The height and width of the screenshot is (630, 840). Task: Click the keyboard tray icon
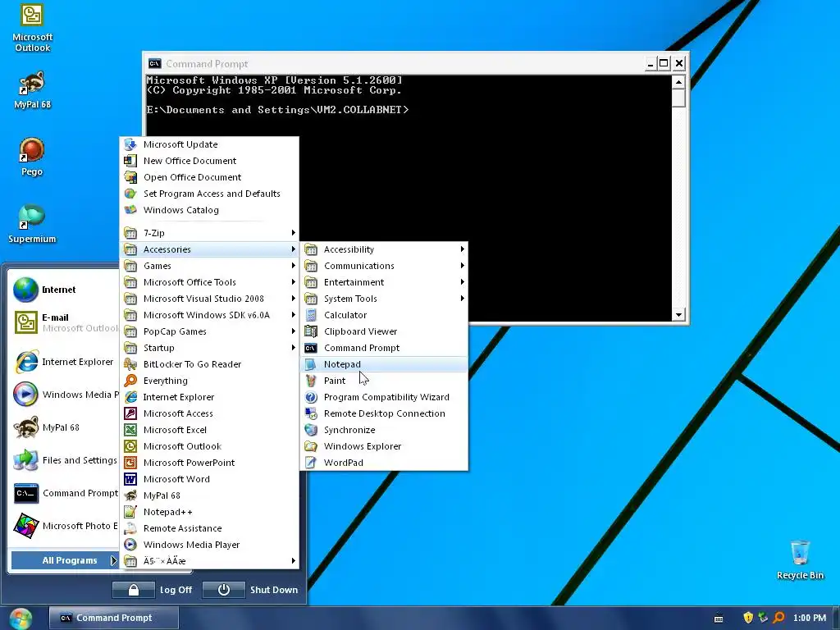tap(719, 619)
